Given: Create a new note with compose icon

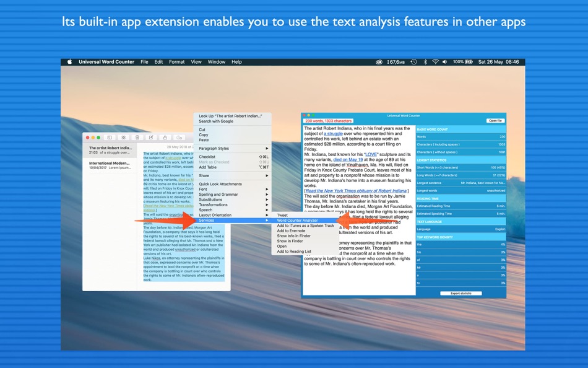Looking at the screenshot, I should [151, 138].
